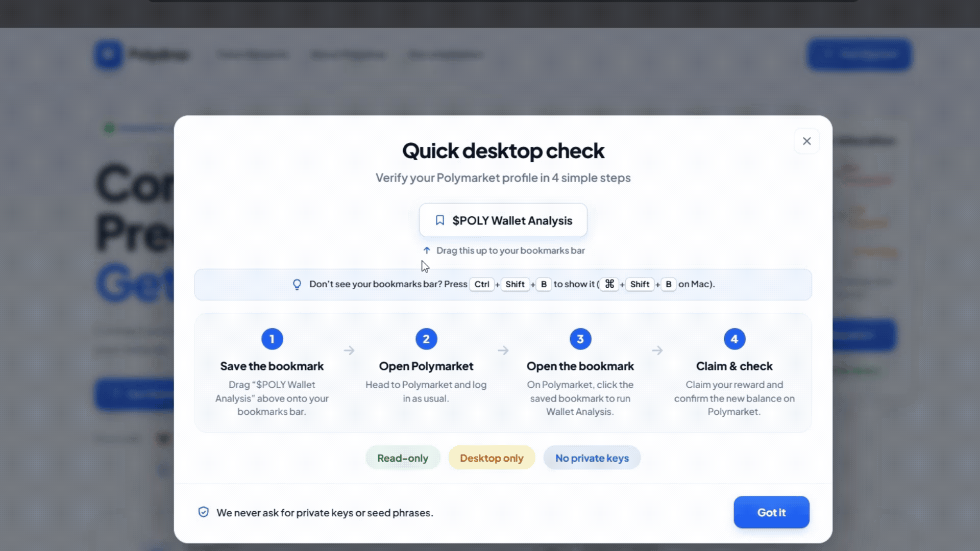Select the No private keys tag
Viewport: 980px width, 551px height.
point(592,458)
